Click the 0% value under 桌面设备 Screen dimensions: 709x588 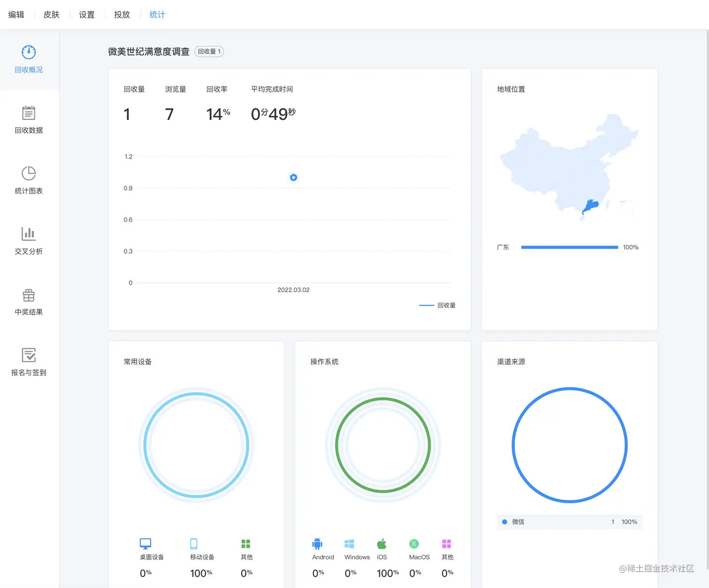(x=145, y=573)
